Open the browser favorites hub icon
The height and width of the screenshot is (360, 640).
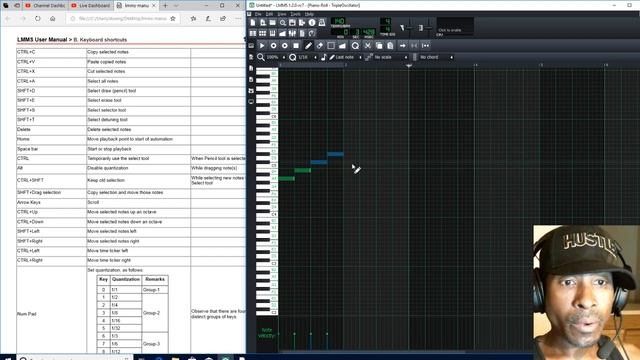click(193, 18)
